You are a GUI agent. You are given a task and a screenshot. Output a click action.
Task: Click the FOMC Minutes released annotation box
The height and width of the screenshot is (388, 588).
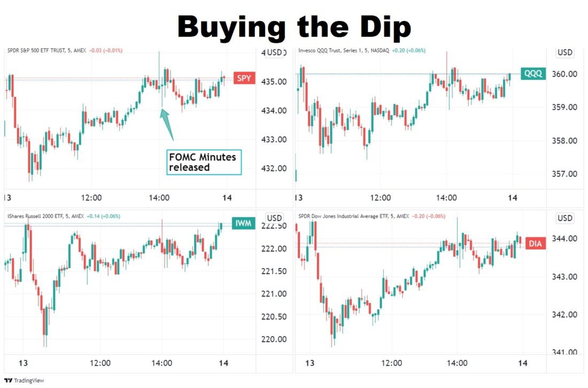coord(204,162)
